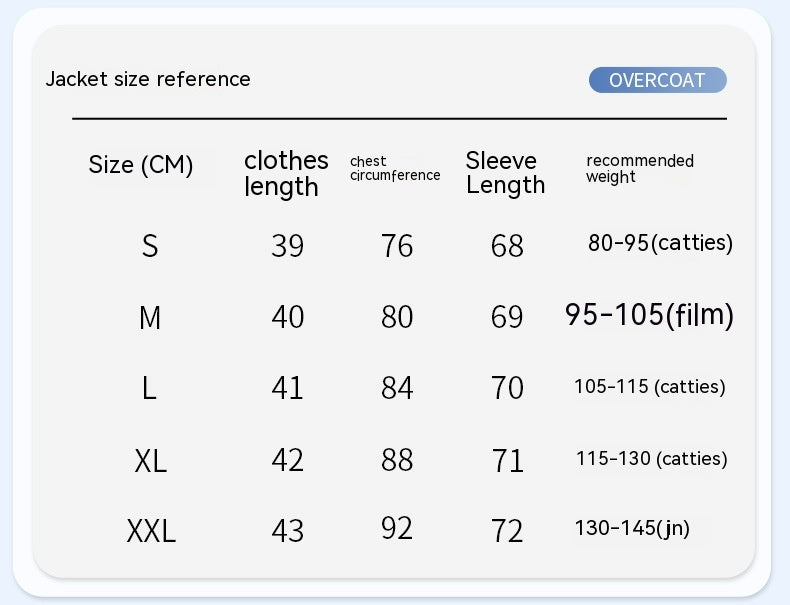The image size is (790, 605).
Task: Select the 115-130 (catties) weight entry
Action: 651,459
